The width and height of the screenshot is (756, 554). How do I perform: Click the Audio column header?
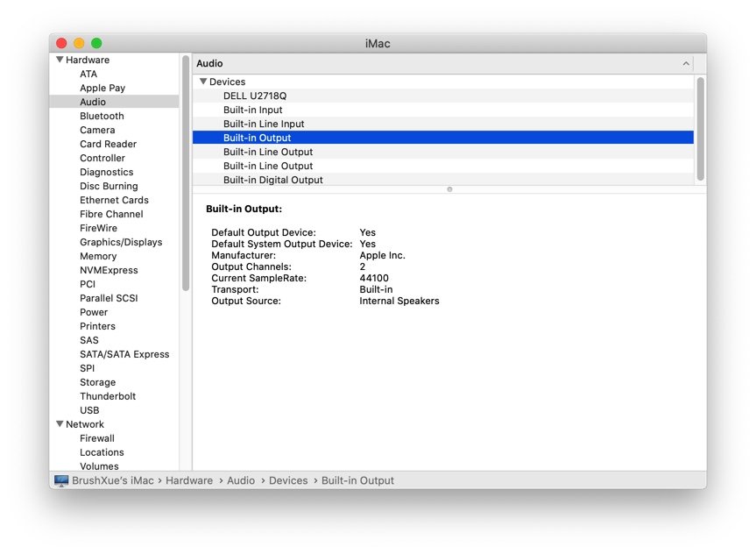(443, 64)
